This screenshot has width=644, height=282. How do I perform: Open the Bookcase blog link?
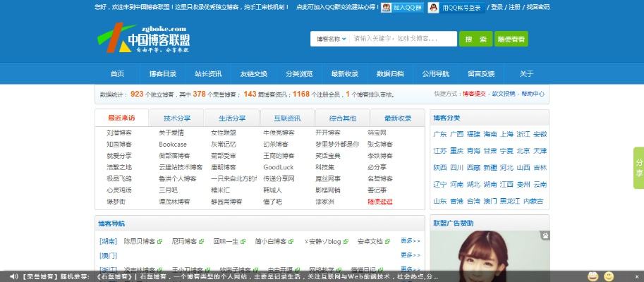point(173,145)
